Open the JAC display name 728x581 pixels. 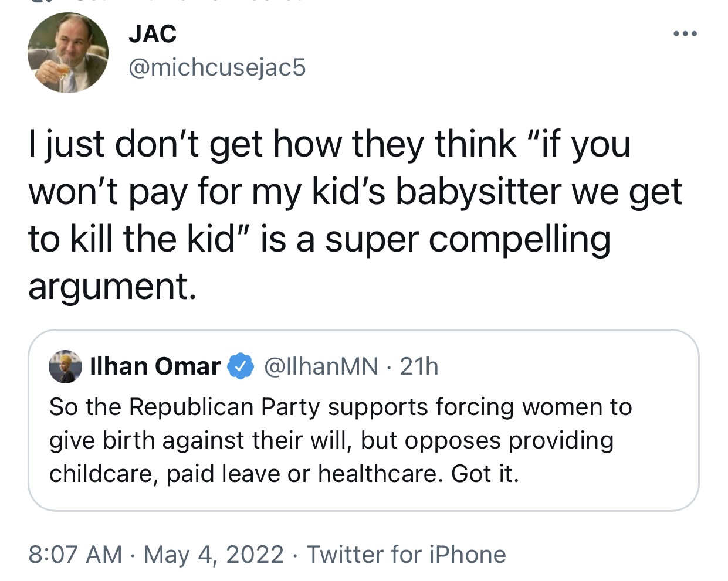click(153, 34)
